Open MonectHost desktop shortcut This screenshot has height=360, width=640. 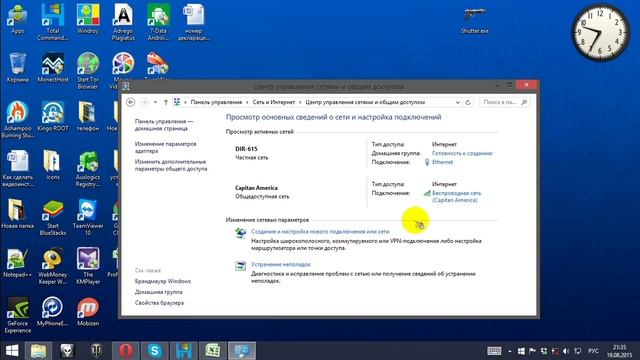[x=53, y=68]
